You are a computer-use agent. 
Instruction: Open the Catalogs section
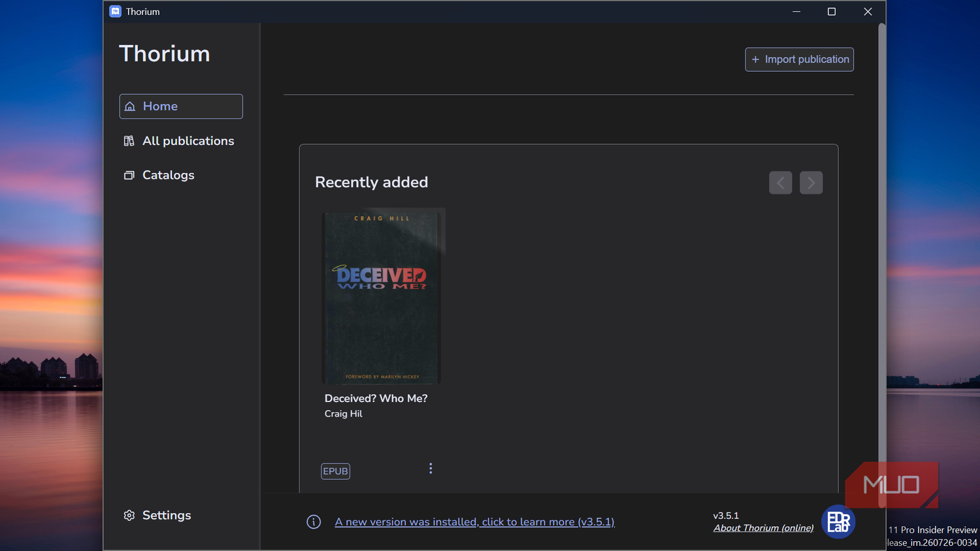tap(159, 175)
